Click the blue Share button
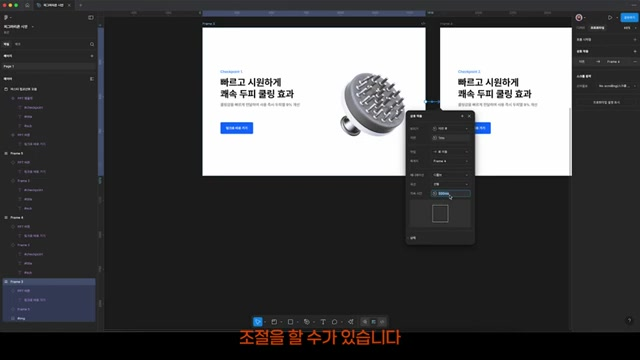 click(x=629, y=18)
